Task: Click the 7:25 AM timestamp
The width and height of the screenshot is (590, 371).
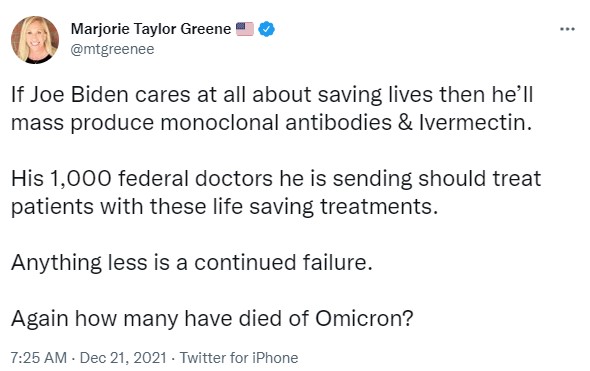Action: click(39, 357)
